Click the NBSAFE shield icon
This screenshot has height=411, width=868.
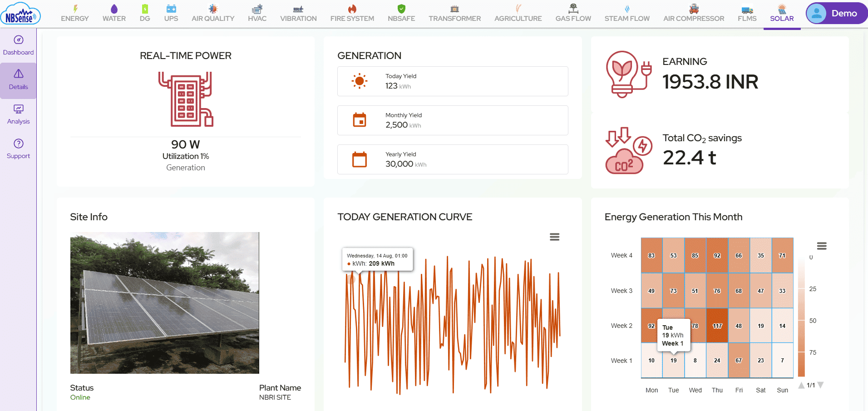tap(401, 9)
